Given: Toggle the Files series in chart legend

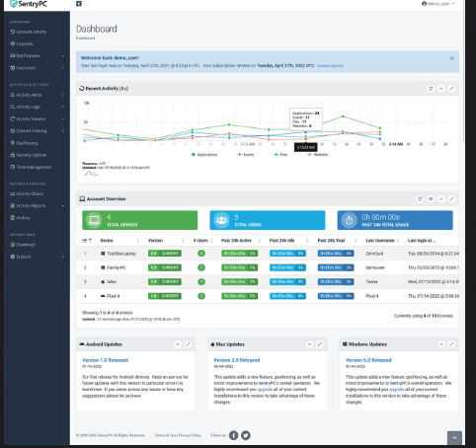Looking at the screenshot, I should pos(280,155).
